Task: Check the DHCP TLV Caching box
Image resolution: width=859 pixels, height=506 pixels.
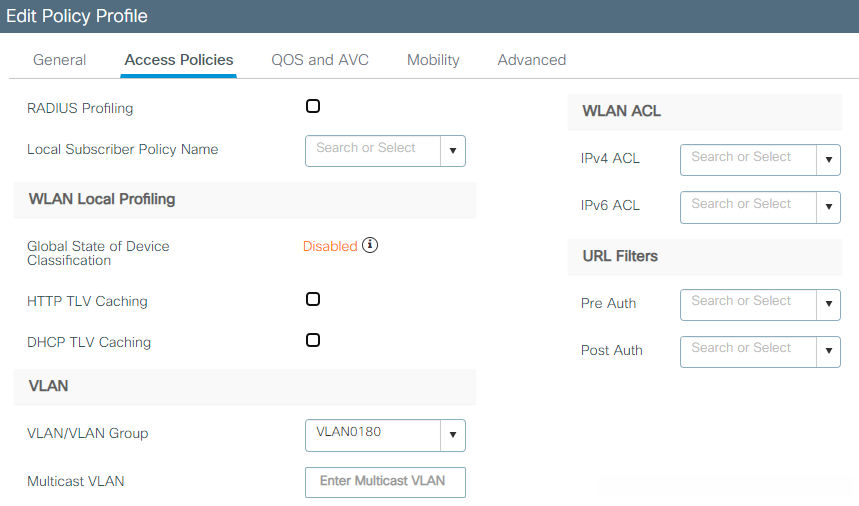Action: pyautogui.click(x=313, y=340)
